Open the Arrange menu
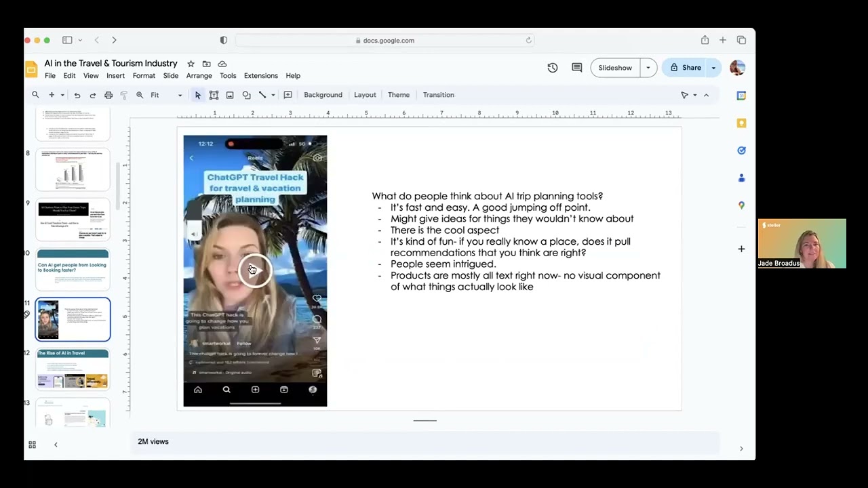This screenshot has width=868, height=488. point(199,76)
